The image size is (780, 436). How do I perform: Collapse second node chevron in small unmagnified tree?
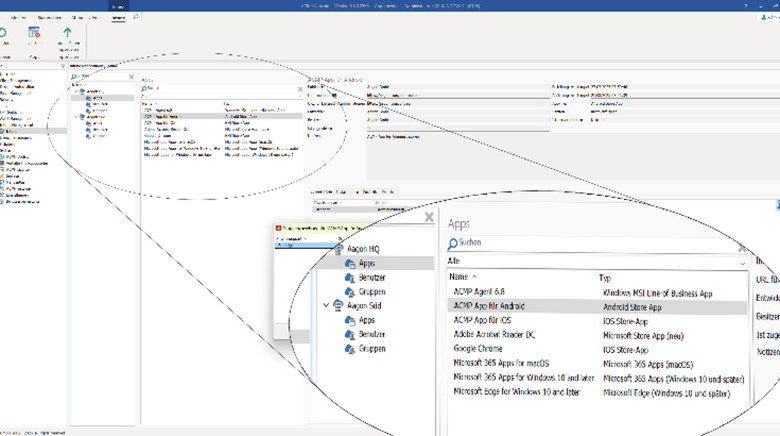click(x=76, y=117)
